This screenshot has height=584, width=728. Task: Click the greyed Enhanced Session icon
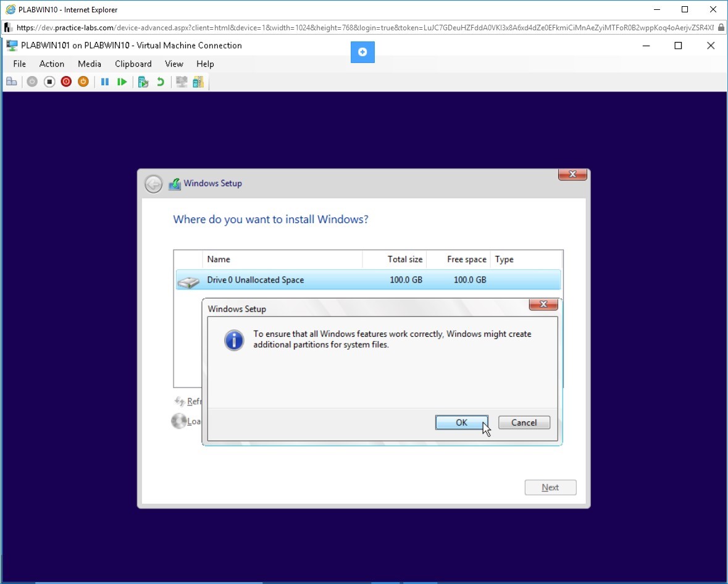[182, 82]
